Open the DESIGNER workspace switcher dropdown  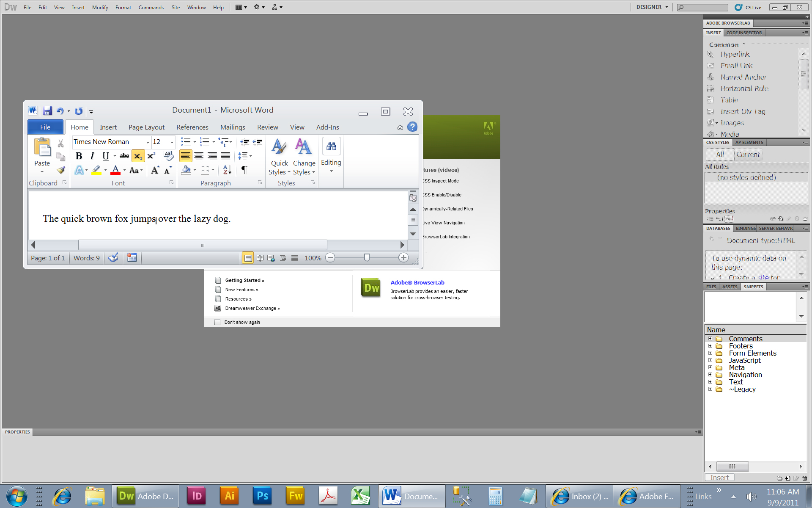coord(652,7)
